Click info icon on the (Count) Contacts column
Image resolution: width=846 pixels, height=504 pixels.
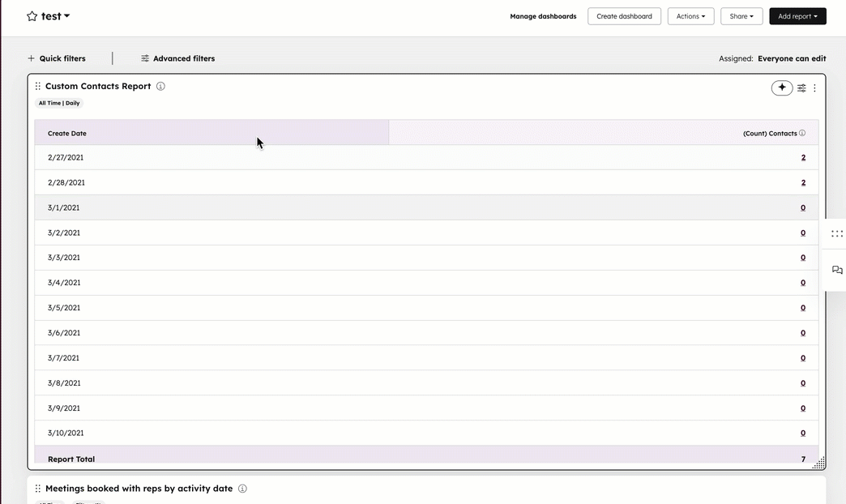coord(802,133)
